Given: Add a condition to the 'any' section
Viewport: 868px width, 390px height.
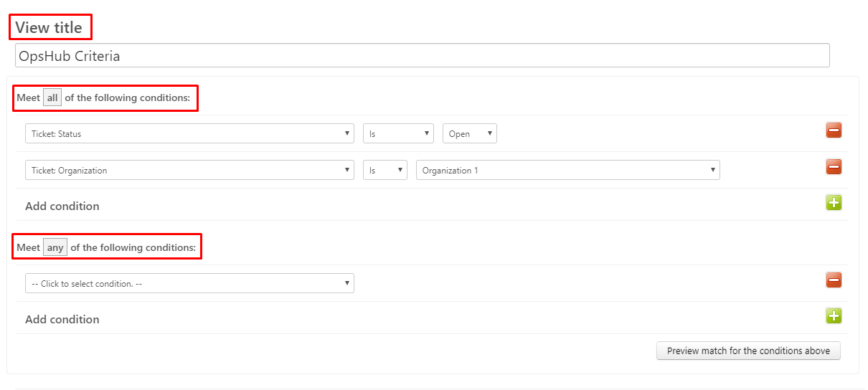Looking at the screenshot, I should (x=834, y=316).
